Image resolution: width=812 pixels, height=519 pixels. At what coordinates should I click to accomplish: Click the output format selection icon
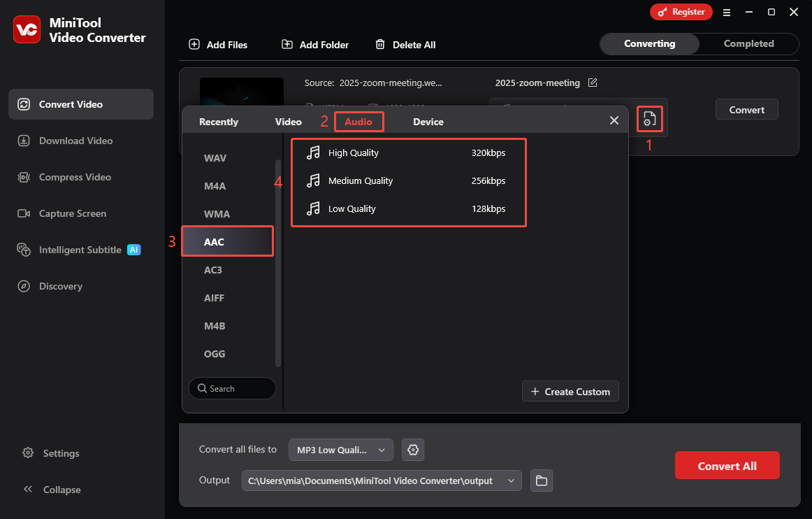coord(649,119)
